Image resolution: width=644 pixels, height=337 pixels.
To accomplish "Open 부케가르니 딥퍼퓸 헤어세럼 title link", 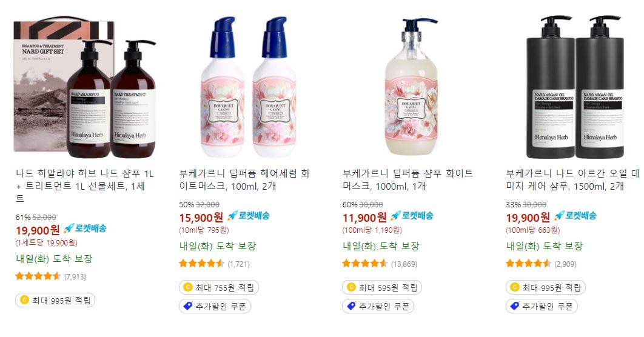I will [x=244, y=180].
